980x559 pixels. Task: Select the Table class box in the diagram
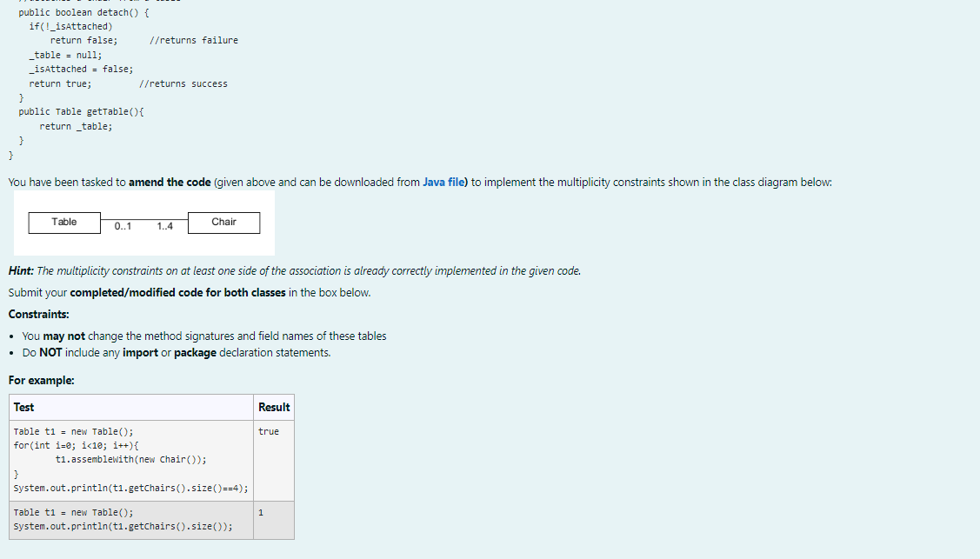[x=64, y=222]
